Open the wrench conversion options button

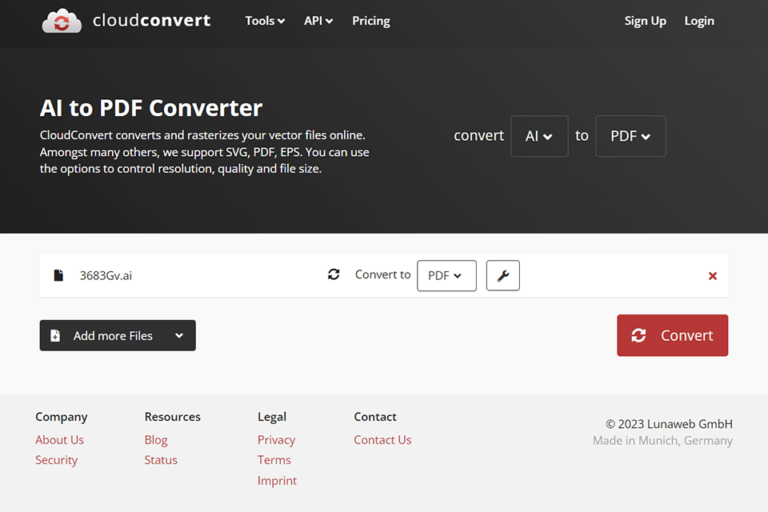pos(503,276)
